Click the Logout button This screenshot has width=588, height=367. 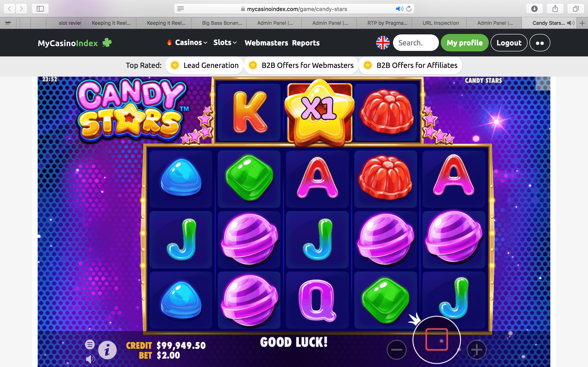coord(509,43)
